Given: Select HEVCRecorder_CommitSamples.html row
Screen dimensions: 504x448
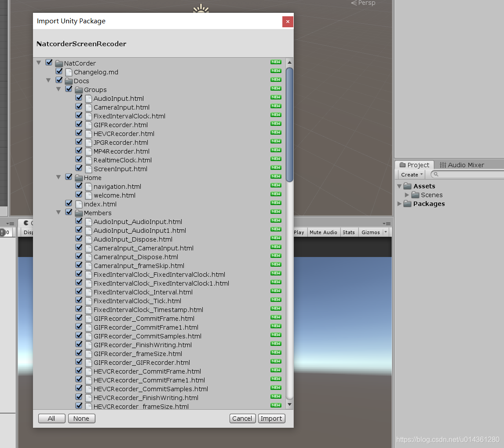Looking at the screenshot, I should 160,389.
